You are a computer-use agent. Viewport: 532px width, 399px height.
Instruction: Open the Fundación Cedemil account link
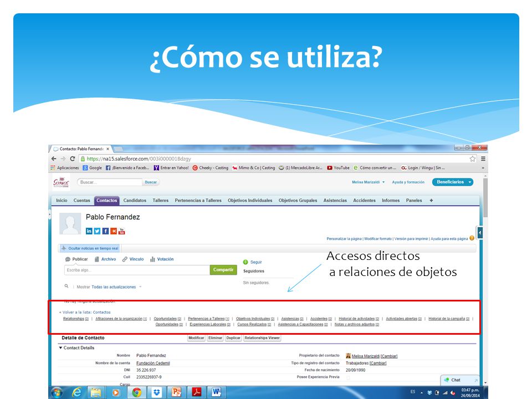tap(153, 363)
